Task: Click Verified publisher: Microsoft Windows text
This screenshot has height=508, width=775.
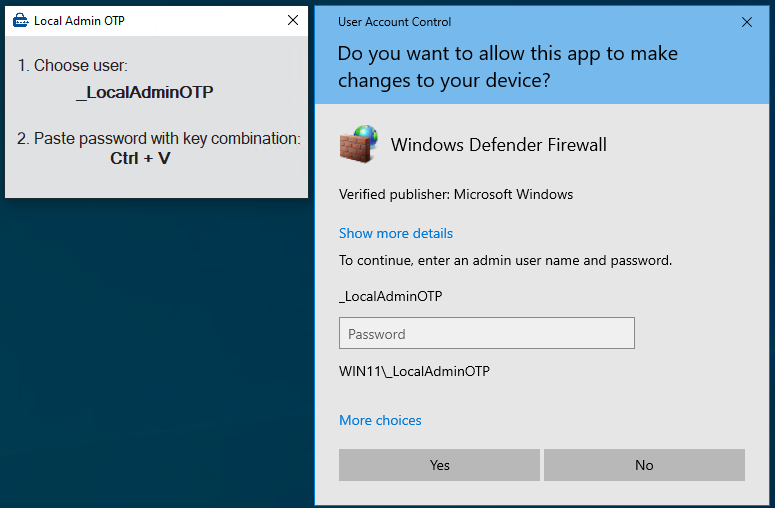Action: [x=456, y=194]
